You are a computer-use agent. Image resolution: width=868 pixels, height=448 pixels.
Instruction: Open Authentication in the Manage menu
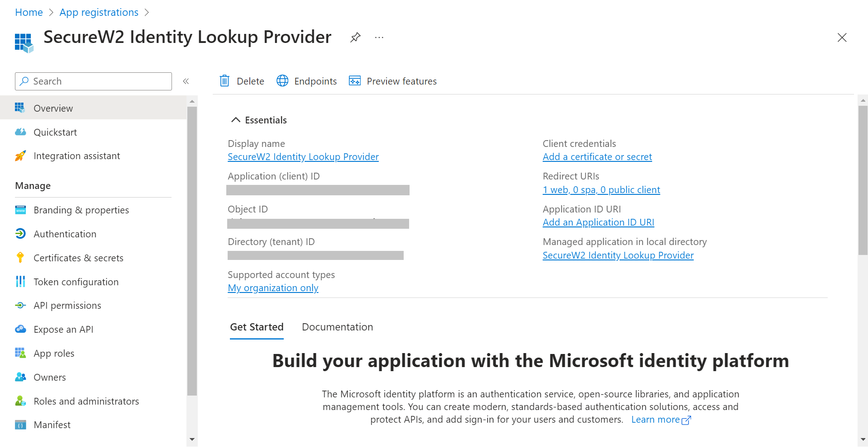(x=65, y=234)
